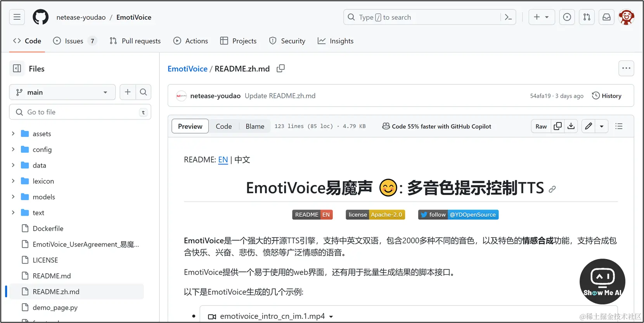
Task: Open the Security tab
Action: coord(287,41)
